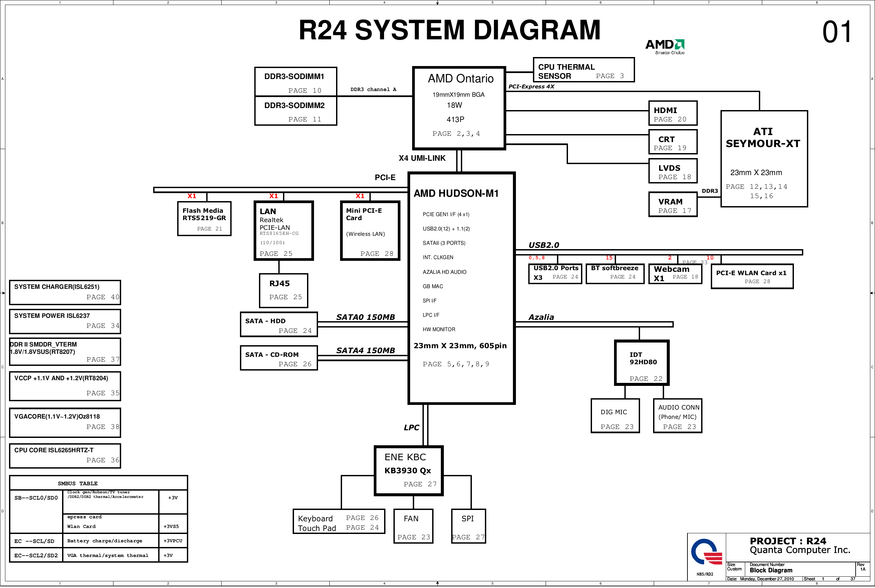The image size is (875, 588).
Task: Click the SPI PAGE 27 box
Action: click(x=468, y=526)
